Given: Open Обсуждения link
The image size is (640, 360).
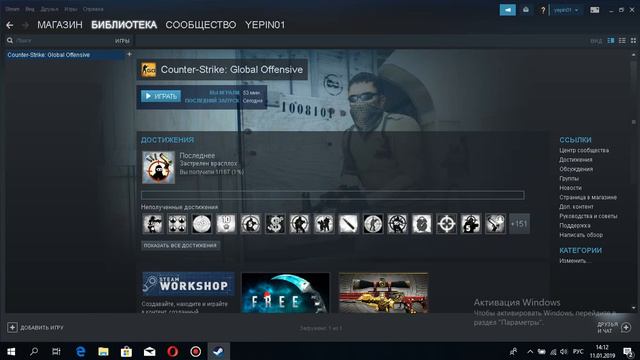Looking at the screenshot, I should [576, 169].
